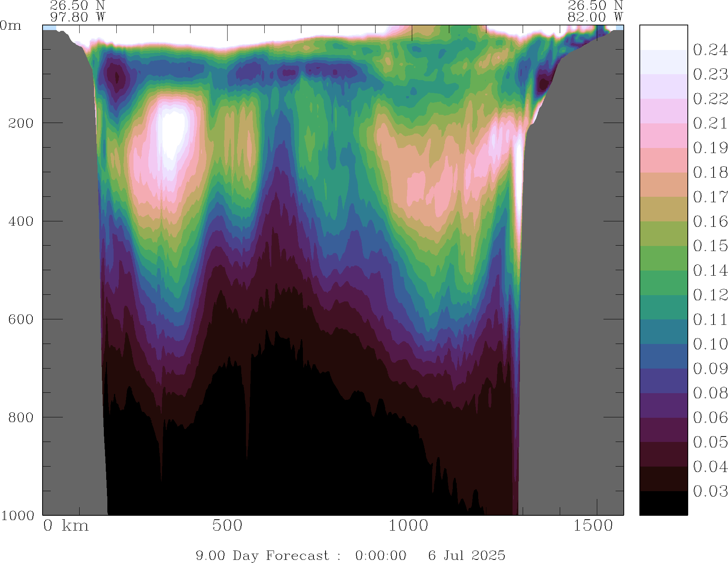Click the 1500 distance axis label
Image resolution: width=728 pixels, height=563 pixels.
click(593, 526)
